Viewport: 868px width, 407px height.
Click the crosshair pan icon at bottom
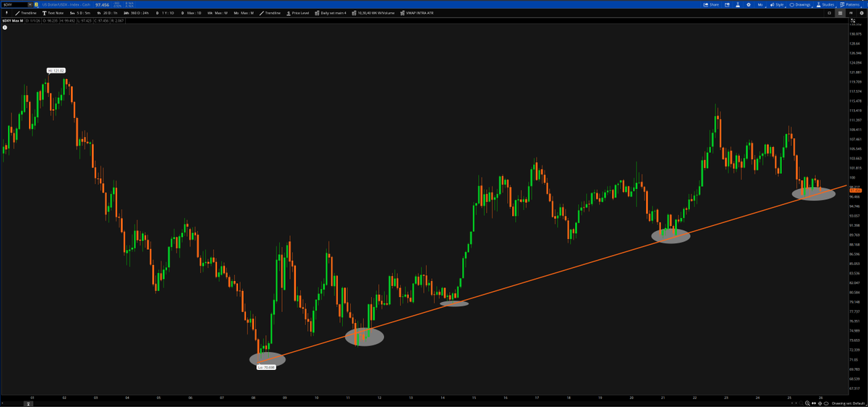pos(820,403)
